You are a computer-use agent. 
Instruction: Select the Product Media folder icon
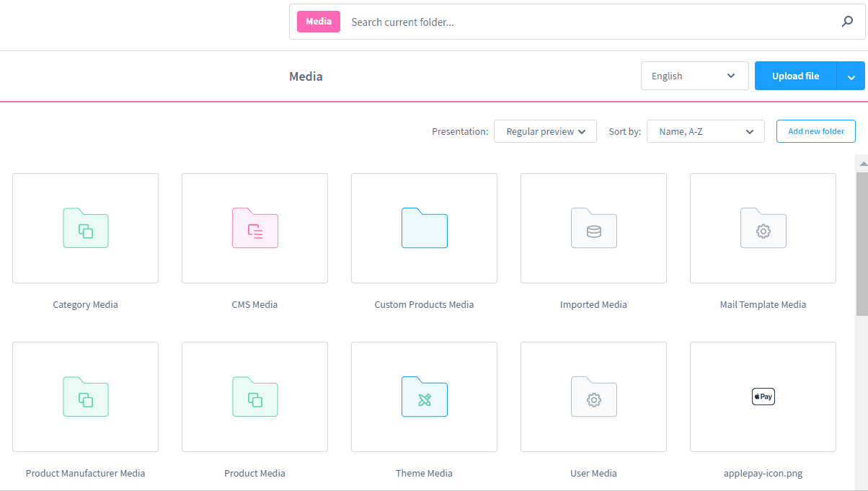click(254, 397)
